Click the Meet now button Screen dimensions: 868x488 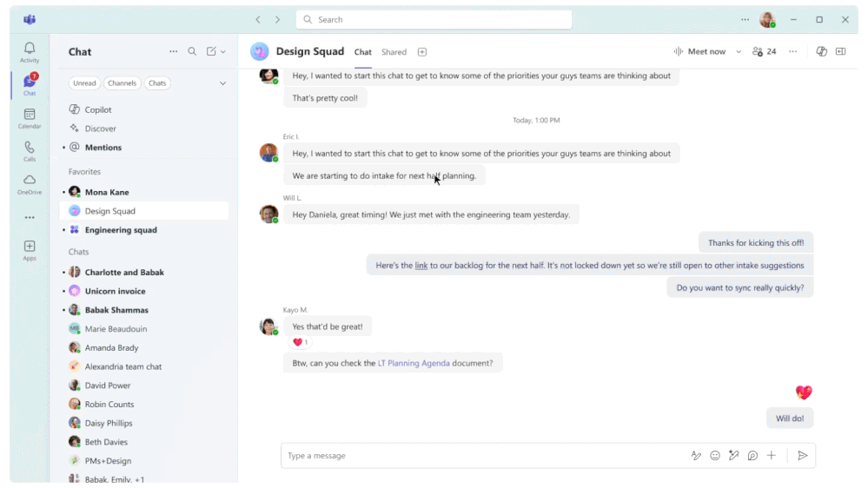click(699, 51)
